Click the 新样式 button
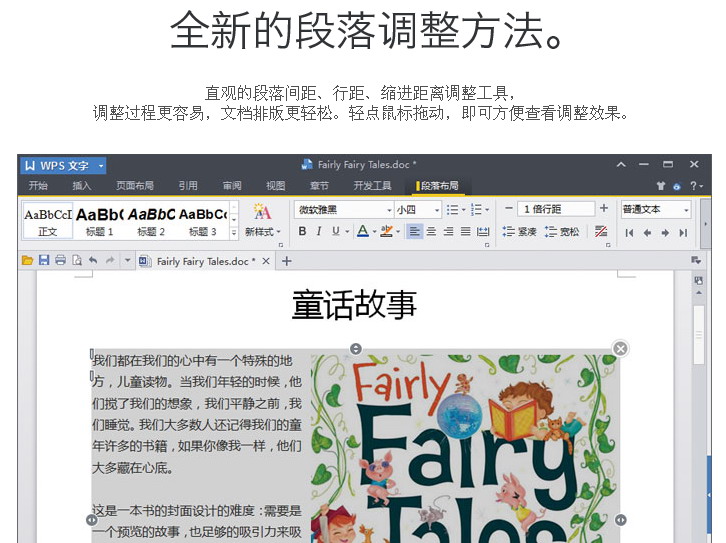Viewport: 726px width, 543px height. click(x=262, y=220)
